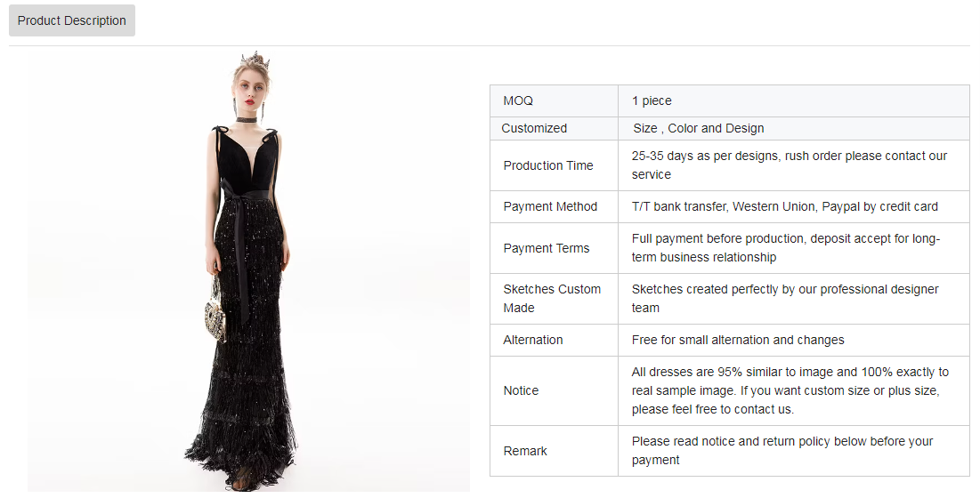Click 'Size , Color and Design' text
This screenshot has width=980, height=498.
[x=698, y=129]
